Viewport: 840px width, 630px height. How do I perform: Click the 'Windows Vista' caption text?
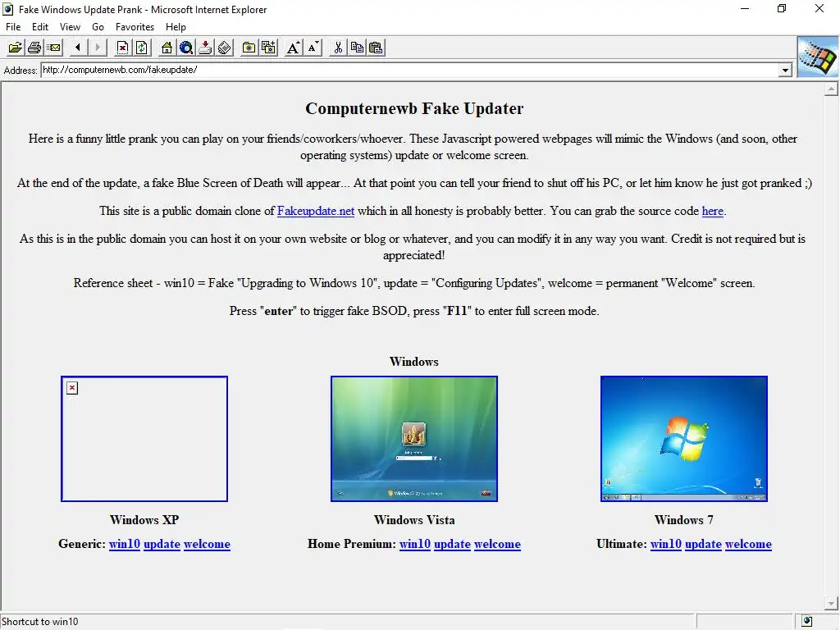click(x=414, y=519)
